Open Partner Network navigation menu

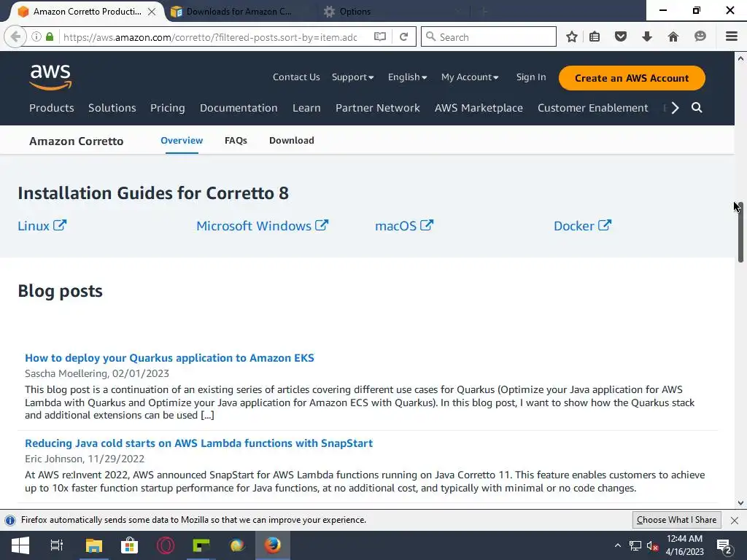[x=377, y=108]
